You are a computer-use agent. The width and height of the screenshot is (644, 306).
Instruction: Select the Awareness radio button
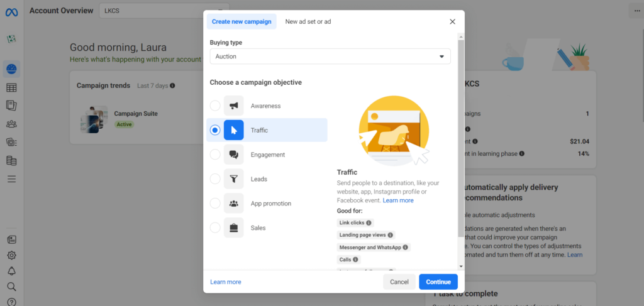(215, 106)
